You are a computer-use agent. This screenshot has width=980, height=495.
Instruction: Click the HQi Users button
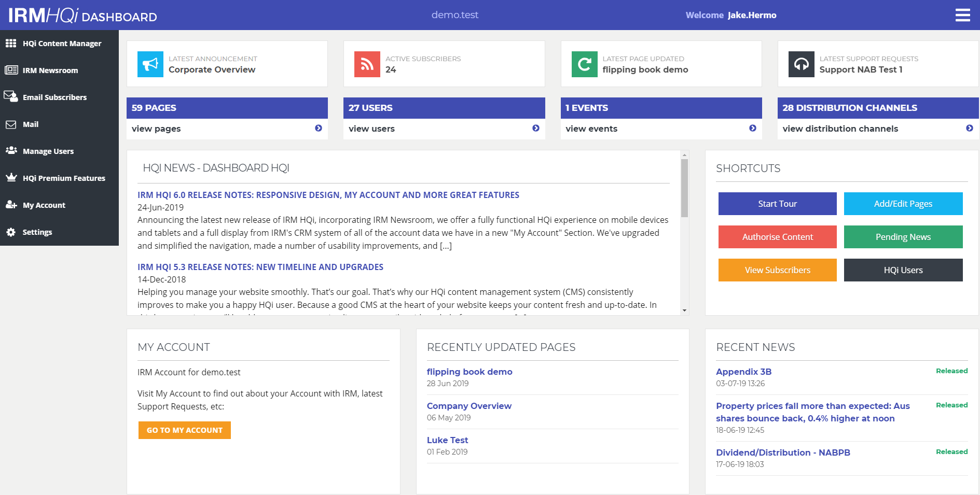903,270
